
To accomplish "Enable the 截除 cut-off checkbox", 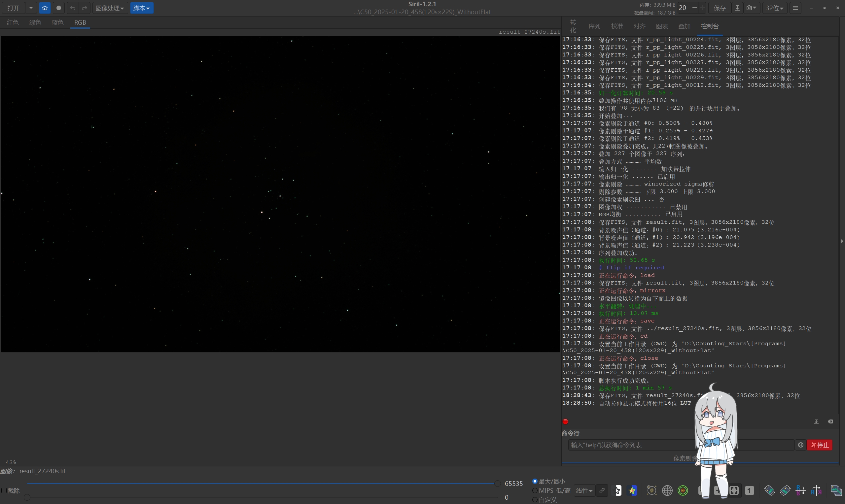I will coord(4,491).
